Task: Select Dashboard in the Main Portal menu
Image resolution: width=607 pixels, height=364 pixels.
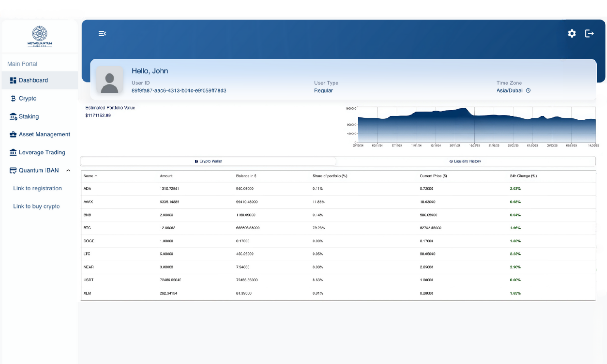Action: [33, 80]
